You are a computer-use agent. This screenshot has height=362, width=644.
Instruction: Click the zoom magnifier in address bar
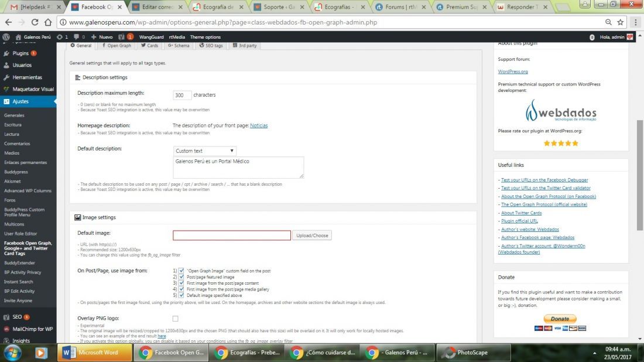pyautogui.click(x=608, y=22)
